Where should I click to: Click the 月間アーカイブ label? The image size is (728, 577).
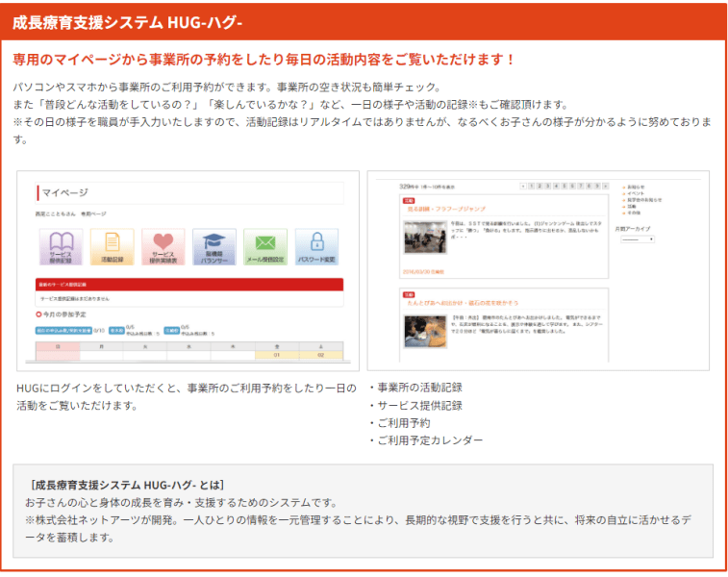[633, 229]
